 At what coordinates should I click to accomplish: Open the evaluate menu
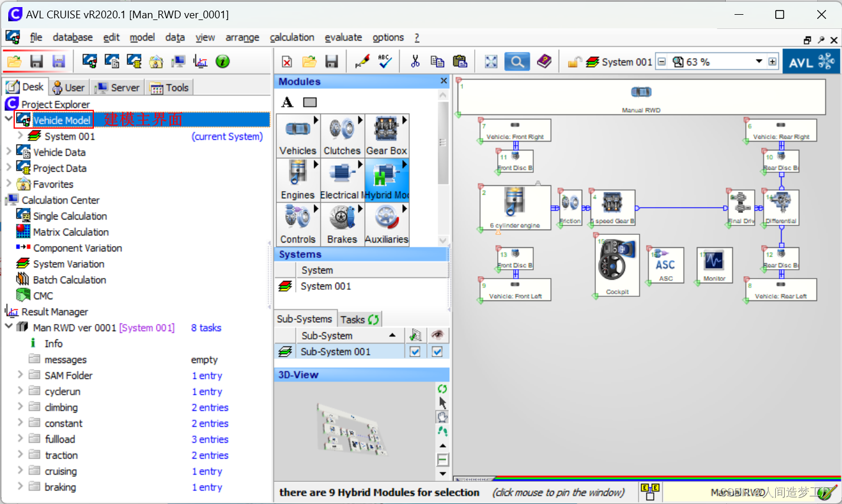(343, 37)
